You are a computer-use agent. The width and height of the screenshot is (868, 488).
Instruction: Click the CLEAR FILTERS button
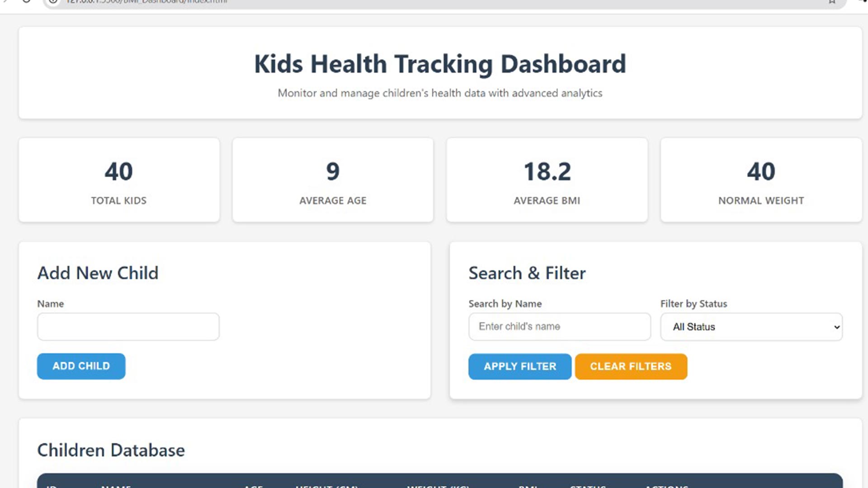click(631, 366)
